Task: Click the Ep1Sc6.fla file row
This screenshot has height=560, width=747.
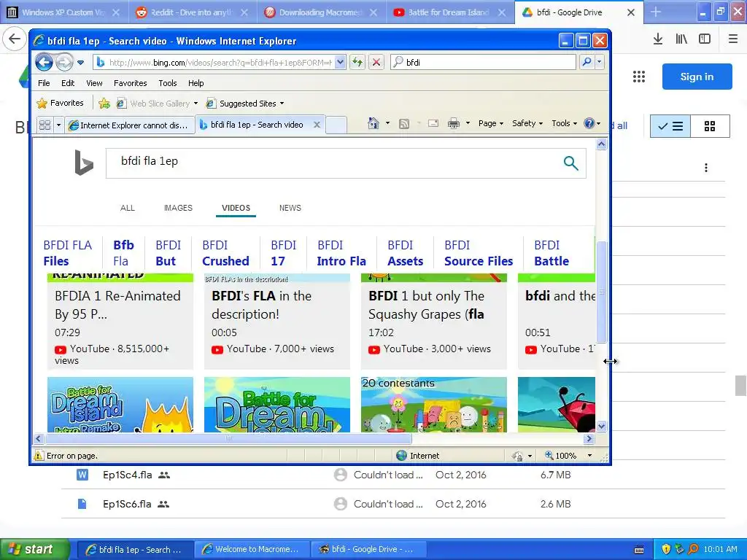Action: (x=393, y=504)
